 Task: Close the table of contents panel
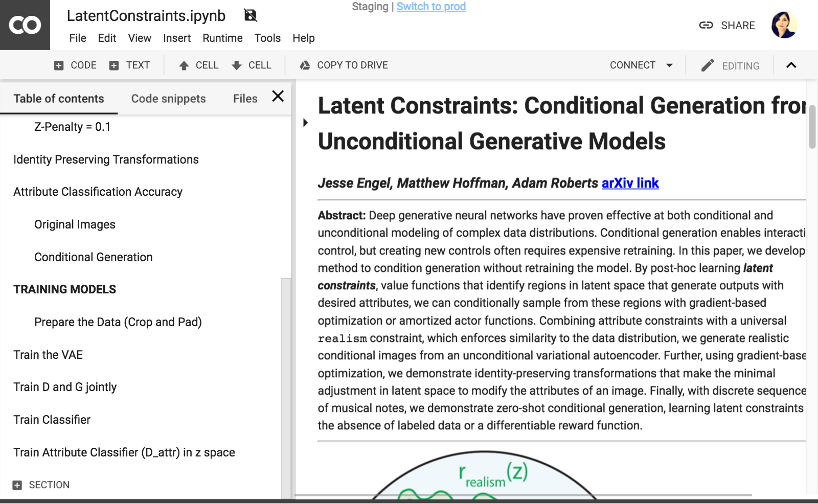278,96
